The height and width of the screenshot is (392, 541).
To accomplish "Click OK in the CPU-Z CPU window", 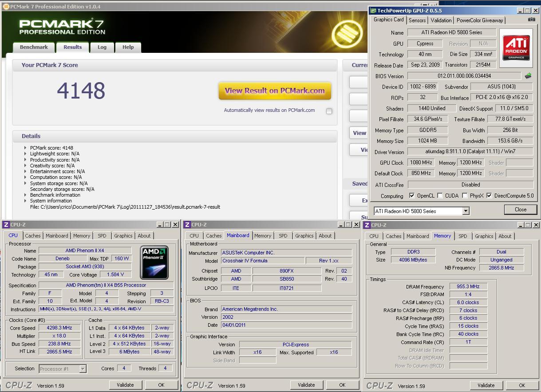I will coord(162,385).
